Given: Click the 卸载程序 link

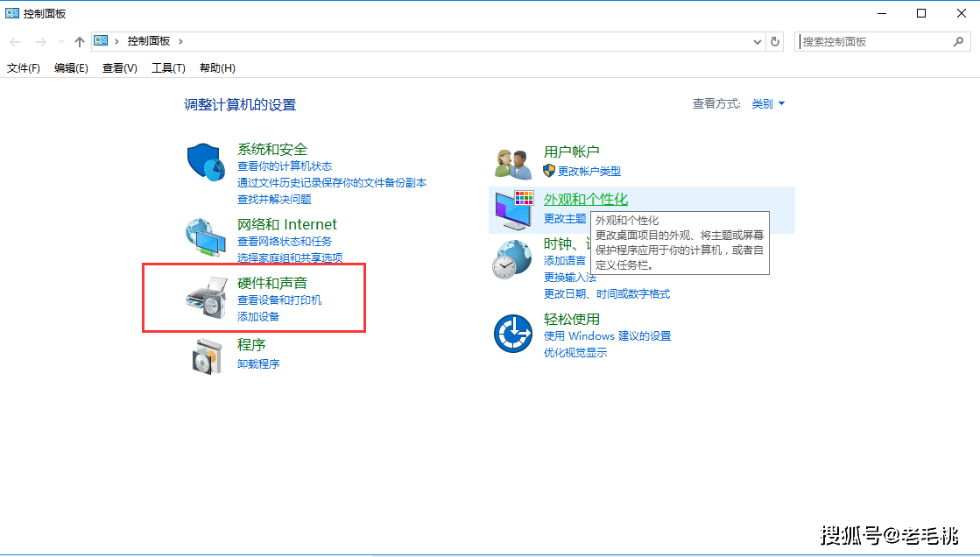Looking at the screenshot, I should 258,363.
